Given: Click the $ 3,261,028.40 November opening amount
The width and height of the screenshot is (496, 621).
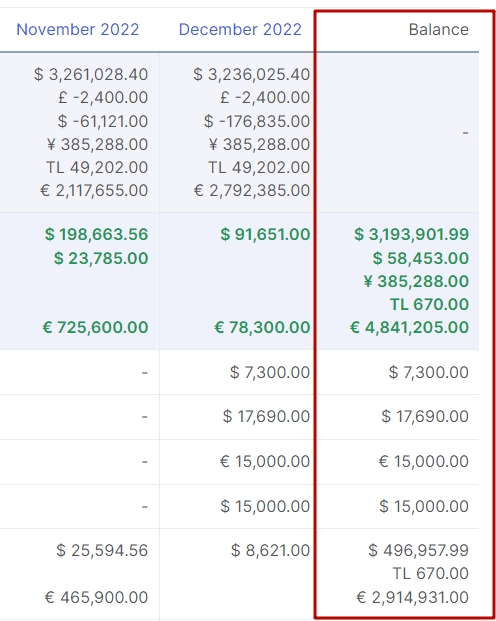Looking at the screenshot, I should [x=91, y=74].
